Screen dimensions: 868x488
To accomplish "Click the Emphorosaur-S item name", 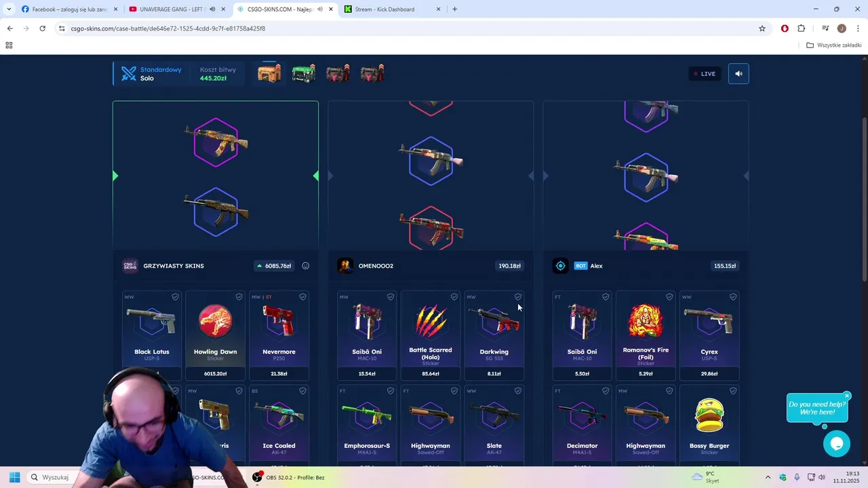I will click(367, 446).
